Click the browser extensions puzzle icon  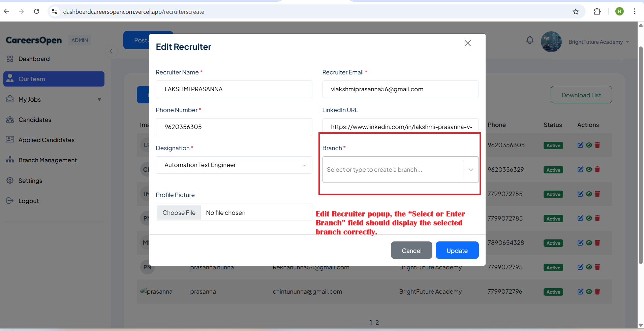click(597, 11)
